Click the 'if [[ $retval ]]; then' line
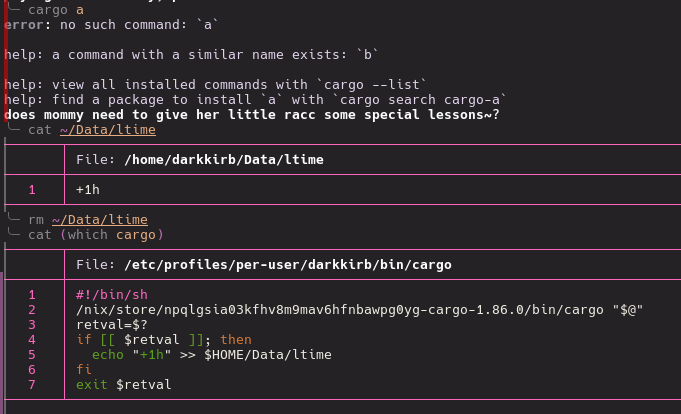681x414 pixels. 164,340
